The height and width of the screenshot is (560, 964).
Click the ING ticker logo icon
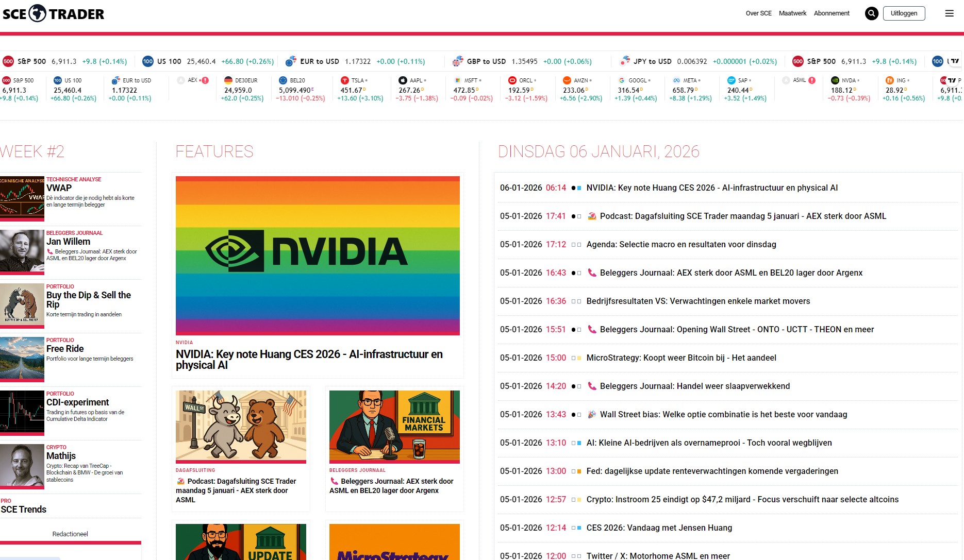pyautogui.click(x=890, y=80)
